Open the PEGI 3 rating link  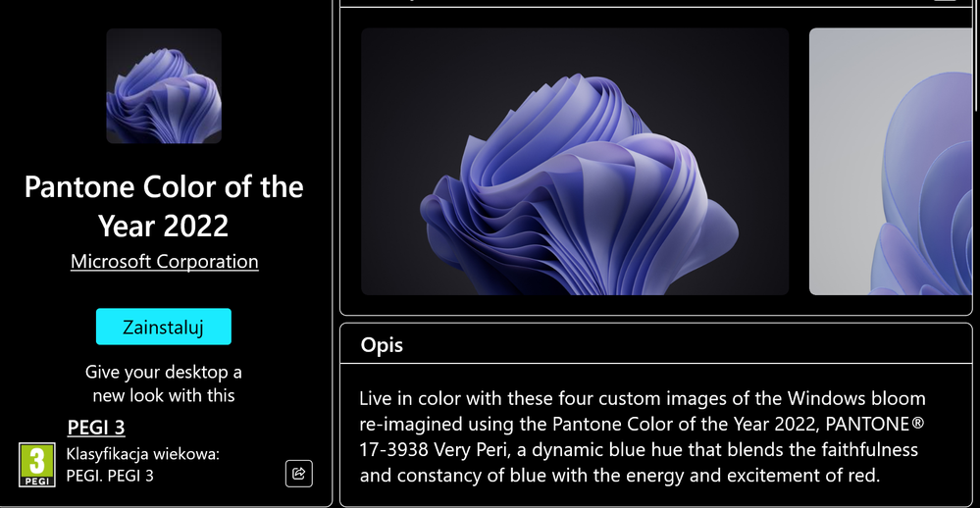coord(96,428)
